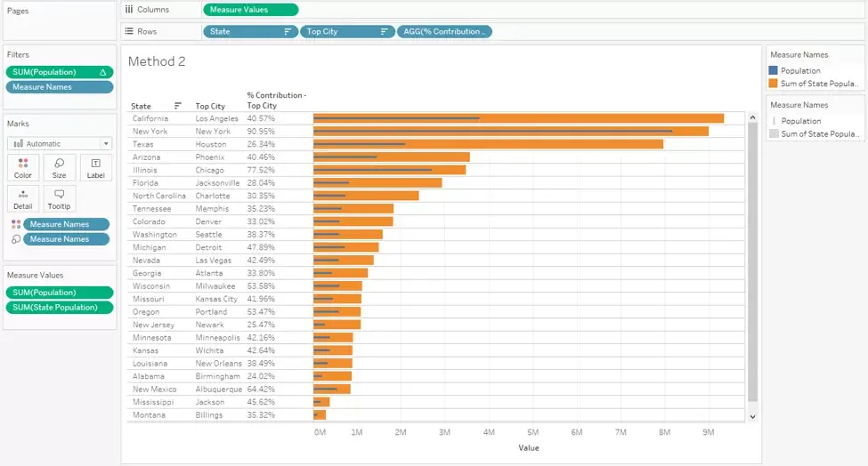Viewport: 868px width, 466px height.
Task: Click the sort icon on State pill in Rows
Action: (x=288, y=31)
